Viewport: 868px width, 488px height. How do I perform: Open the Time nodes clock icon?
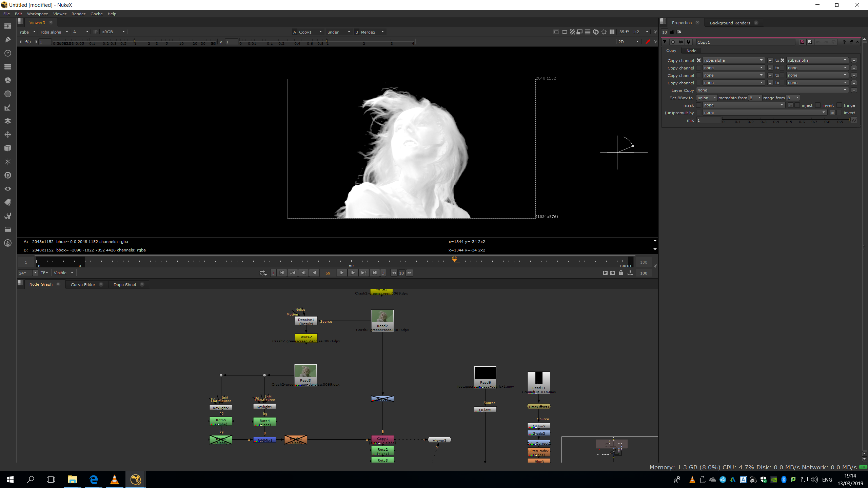tap(8, 53)
